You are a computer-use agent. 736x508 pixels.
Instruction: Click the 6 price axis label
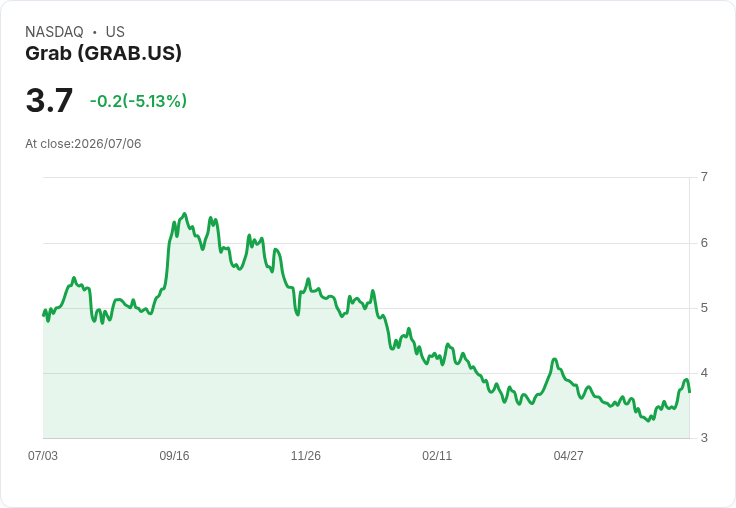pos(704,243)
